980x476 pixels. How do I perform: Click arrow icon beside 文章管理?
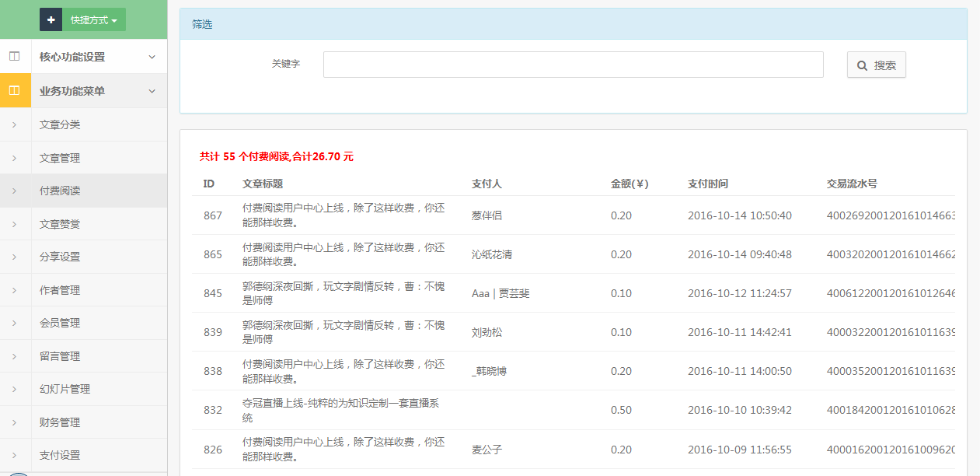[15, 158]
